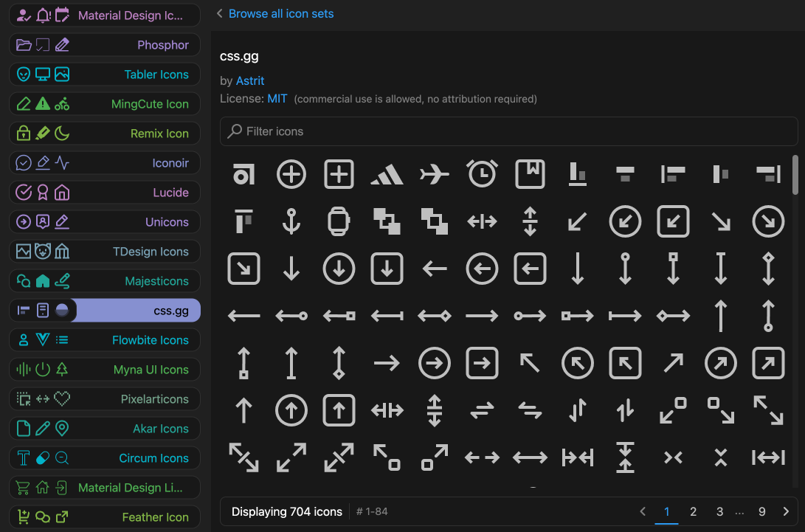Select the Apple Watch icon
Screen dimensions: 805x532
pos(339,221)
